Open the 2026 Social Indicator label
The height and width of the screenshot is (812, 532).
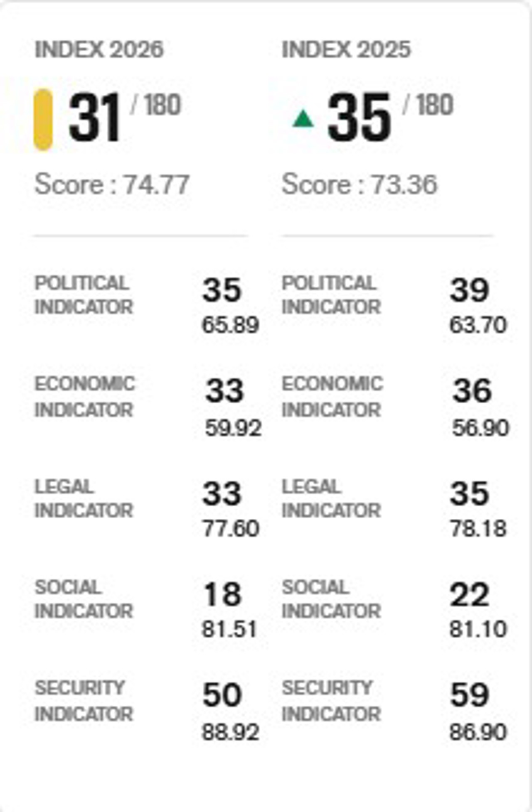pos(84,599)
